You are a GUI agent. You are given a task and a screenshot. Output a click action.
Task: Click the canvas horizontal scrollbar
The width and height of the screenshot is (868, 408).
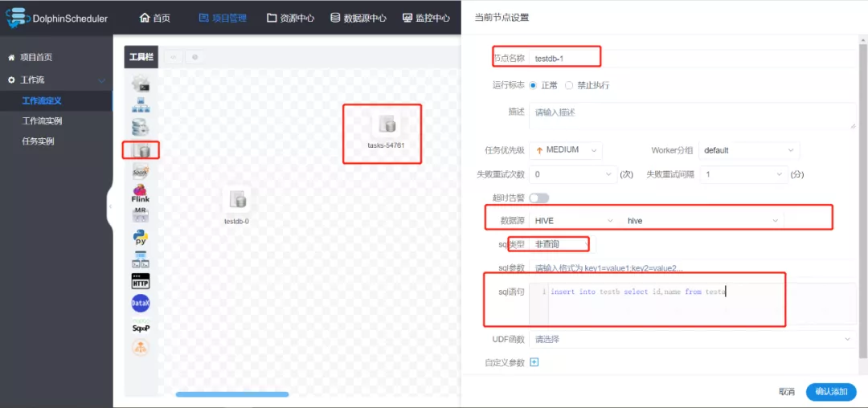coord(232,394)
